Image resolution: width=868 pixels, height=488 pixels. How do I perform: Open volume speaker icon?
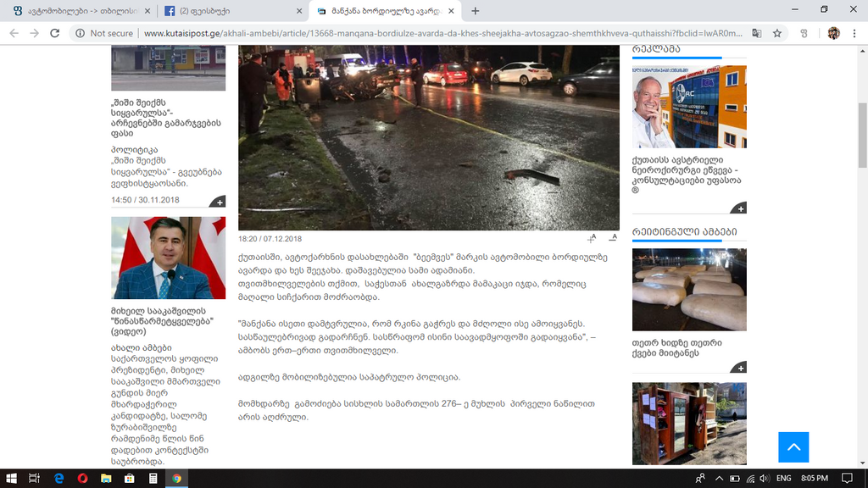(x=765, y=478)
